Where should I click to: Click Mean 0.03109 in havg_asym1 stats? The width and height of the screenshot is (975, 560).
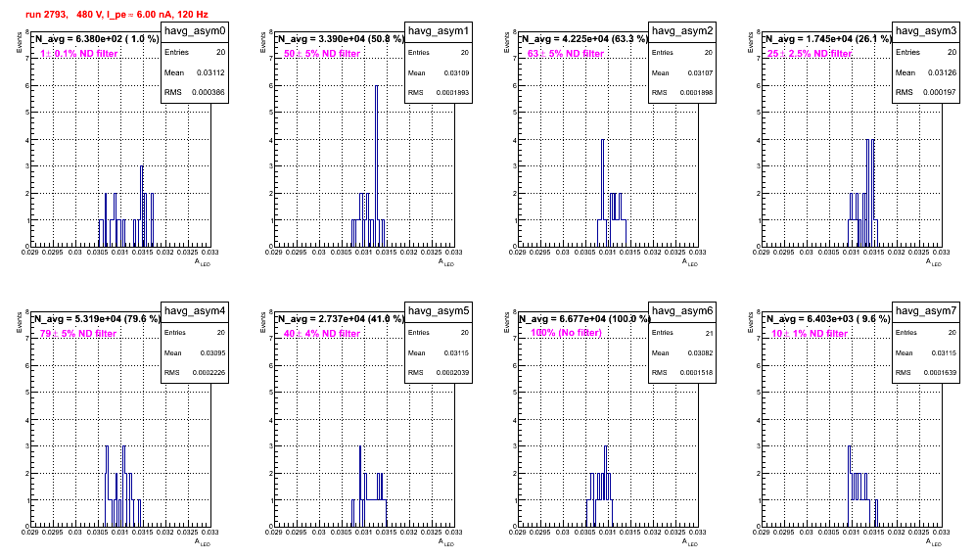(x=439, y=72)
